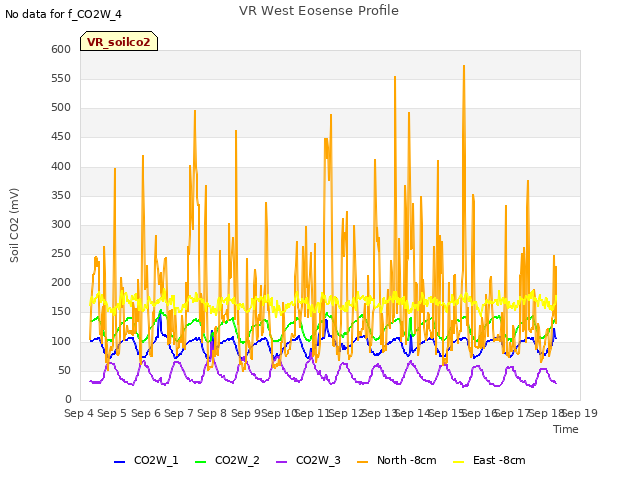Click the 450 y-axis tick label
The width and height of the screenshot is (640, 480).
click(x=61, y=137)
